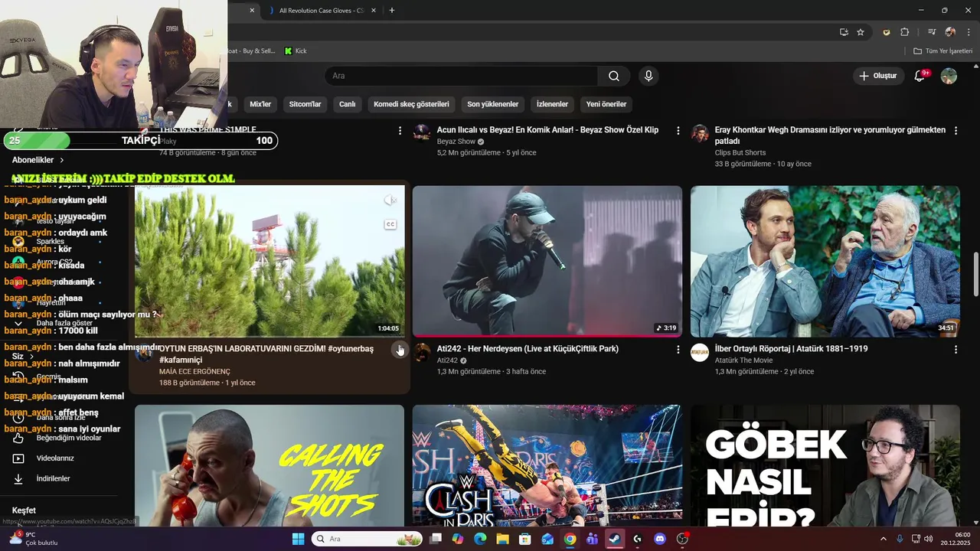The image size is (980, 551).
Task: Toggle captions CC on Oytun Erbaş preview
Action: [390, 224]
